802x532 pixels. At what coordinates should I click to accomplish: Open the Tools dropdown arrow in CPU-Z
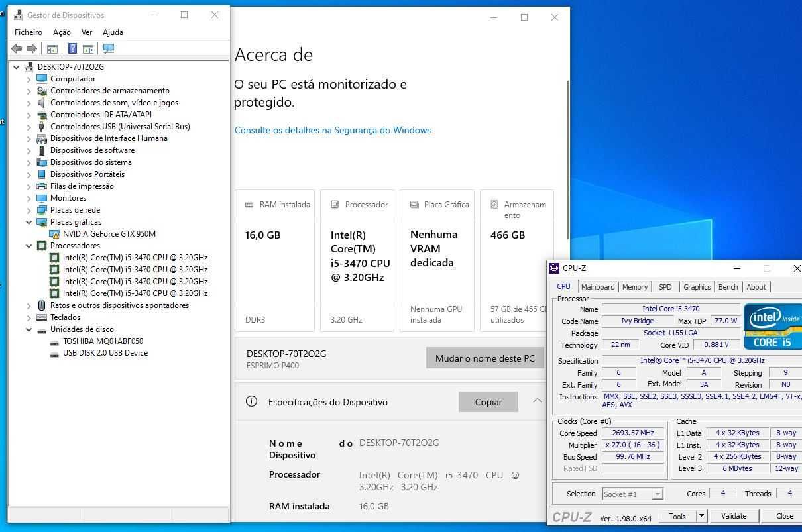click(x=702, y=516)
